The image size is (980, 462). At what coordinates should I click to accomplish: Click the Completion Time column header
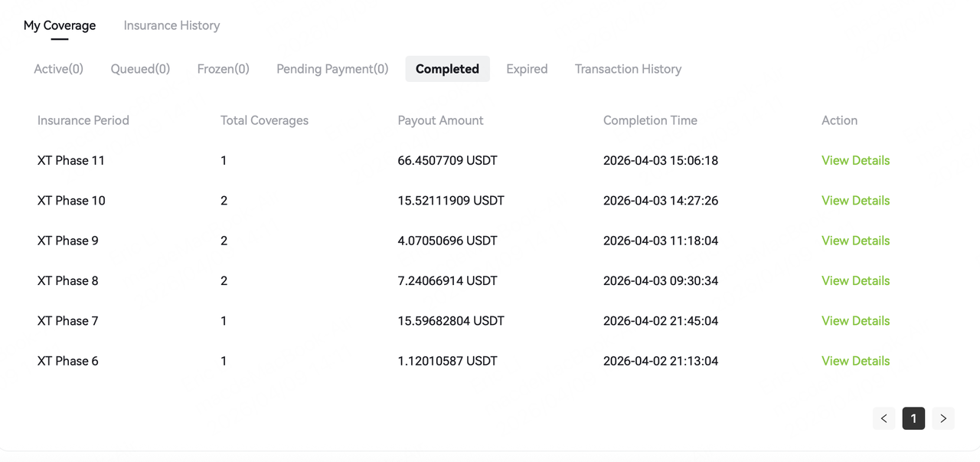coord(650,120)
